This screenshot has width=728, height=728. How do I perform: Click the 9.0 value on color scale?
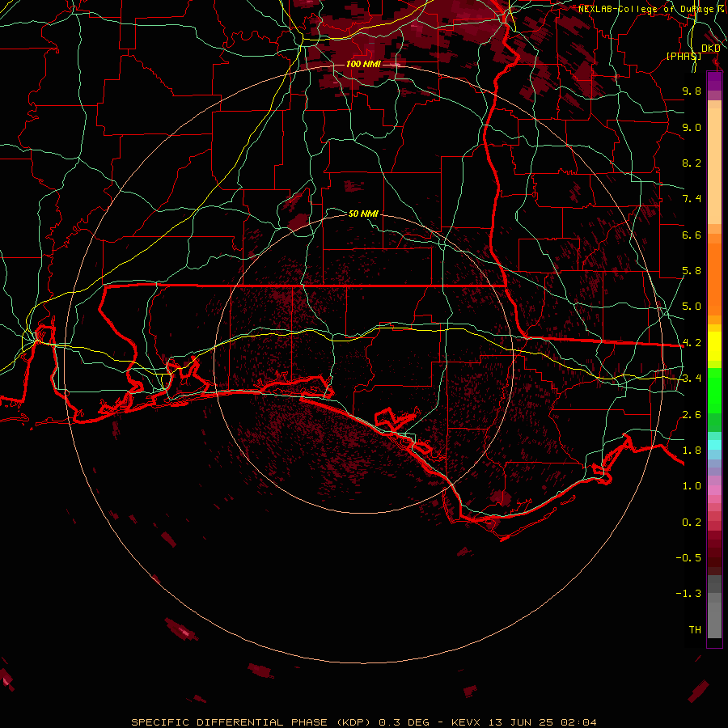tap(692, 127)
